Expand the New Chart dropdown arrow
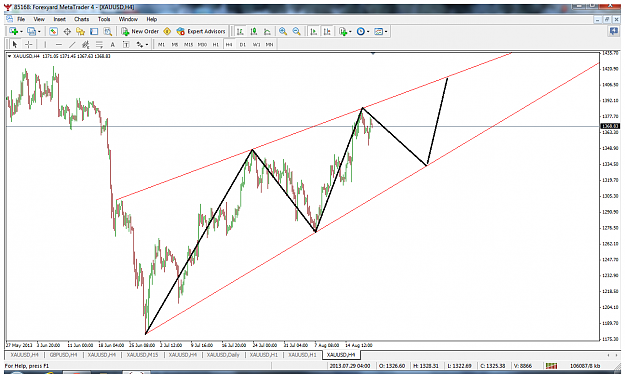The image size is (625, 374). click(x=21, y=31)
